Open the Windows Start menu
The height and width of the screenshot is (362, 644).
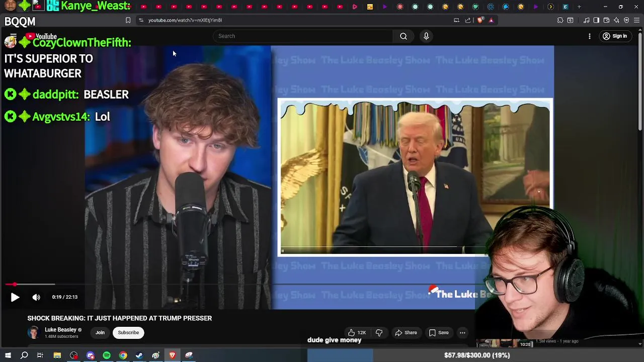tap(8, 355)
